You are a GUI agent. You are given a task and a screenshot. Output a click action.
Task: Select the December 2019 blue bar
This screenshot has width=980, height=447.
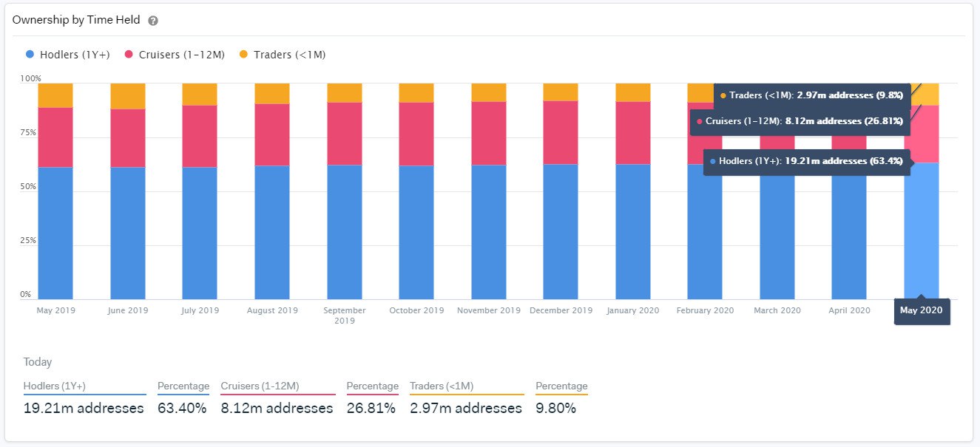(561, 231)
